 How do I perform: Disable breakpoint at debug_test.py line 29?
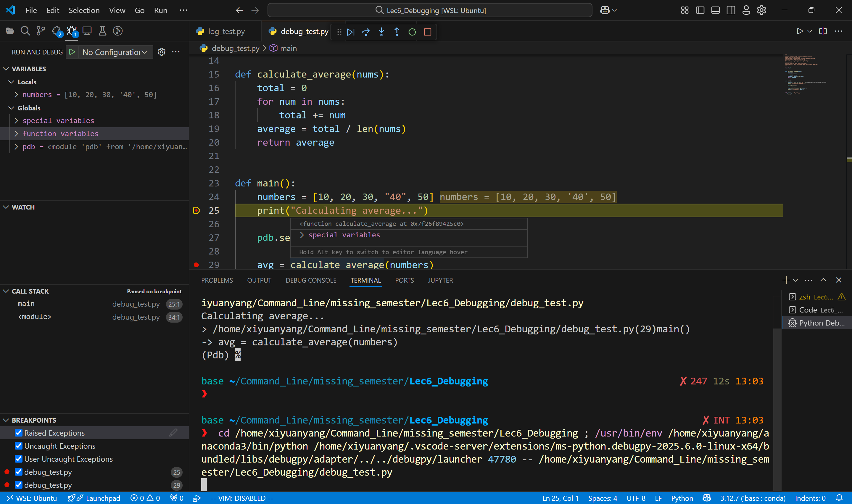[x=19, y=485]
